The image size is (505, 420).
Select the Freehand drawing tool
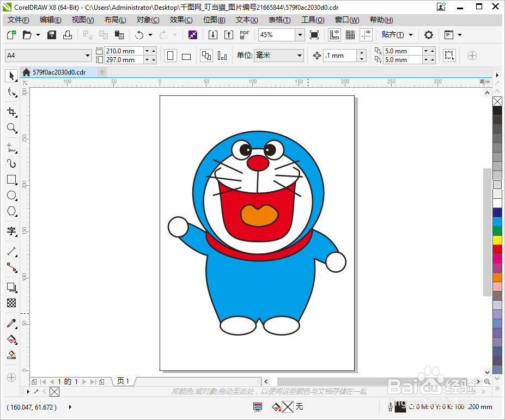[x=11, y=148]
